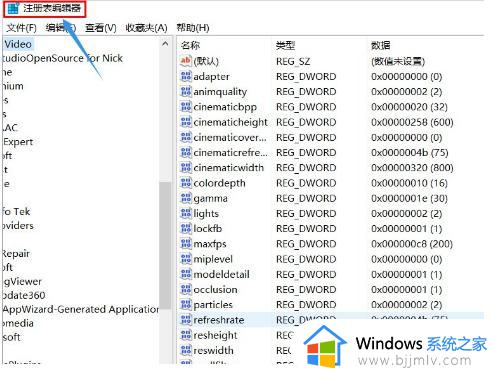Click the 0x0000004b (75) cinematicrefre data cell
Screen dimensions: 492x374
pyautogui.click(x=409, y=153)
